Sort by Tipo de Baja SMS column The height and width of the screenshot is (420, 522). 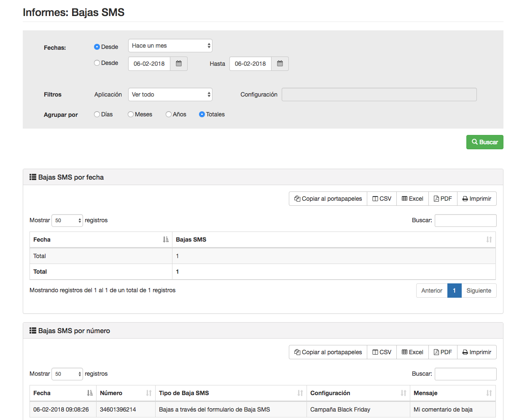point(231,393)
